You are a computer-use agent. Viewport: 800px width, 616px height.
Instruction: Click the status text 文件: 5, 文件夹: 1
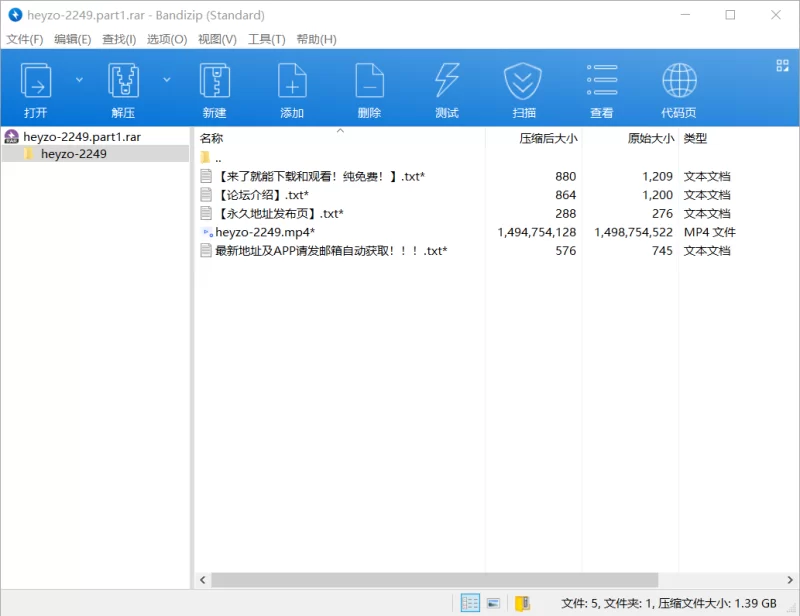point(607,604)
